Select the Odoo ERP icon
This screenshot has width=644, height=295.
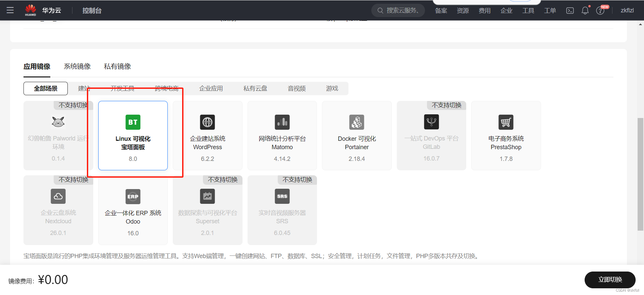133,196
